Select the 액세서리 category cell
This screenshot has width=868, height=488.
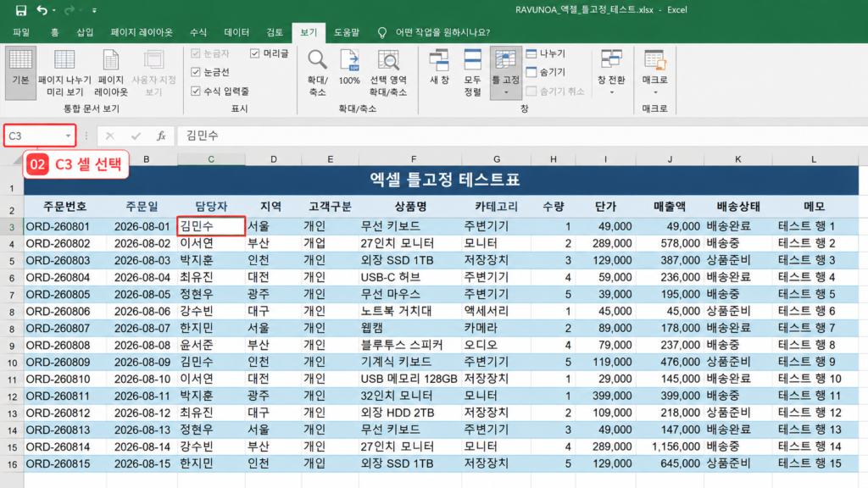[496, 312]
